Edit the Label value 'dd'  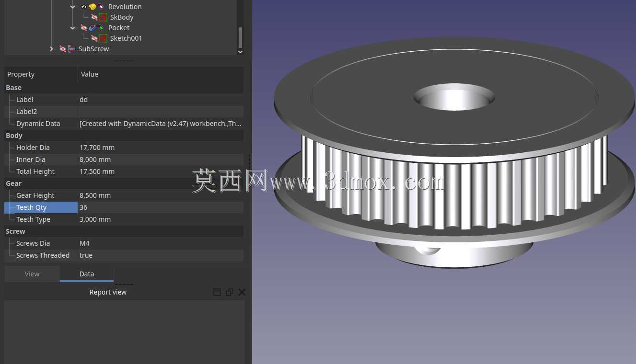tap(161, 100)
